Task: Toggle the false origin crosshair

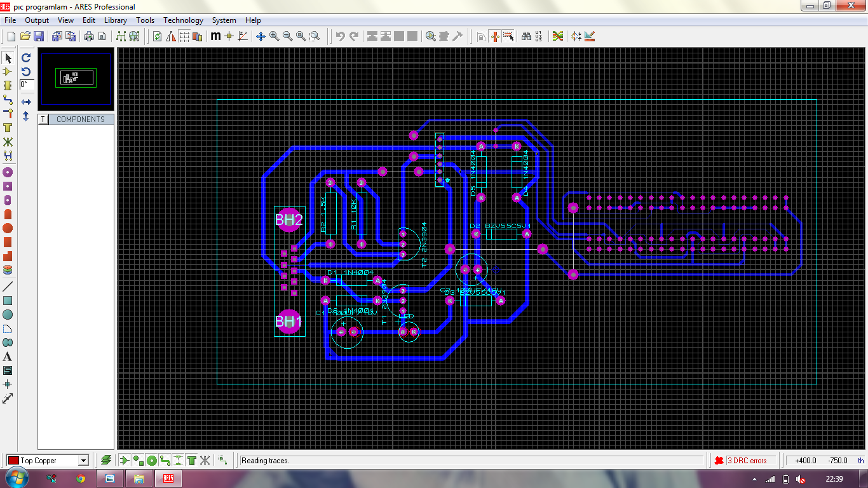Action: (x=229, y=36)
